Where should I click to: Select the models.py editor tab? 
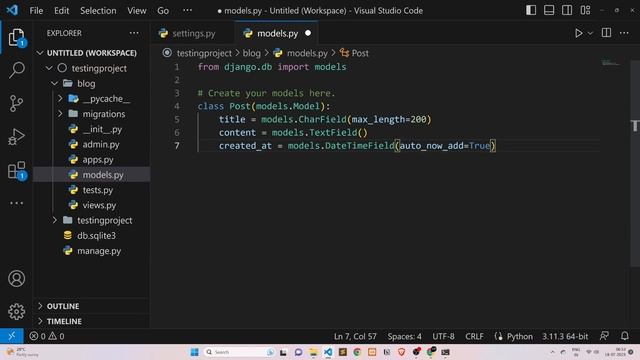pyautogui.click(x=277, y=33)
